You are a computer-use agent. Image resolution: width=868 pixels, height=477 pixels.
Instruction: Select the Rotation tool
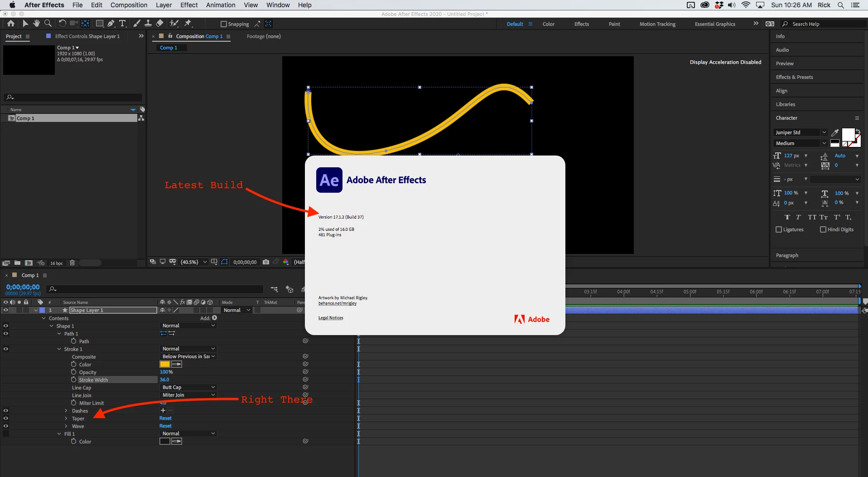pos(62,24)
